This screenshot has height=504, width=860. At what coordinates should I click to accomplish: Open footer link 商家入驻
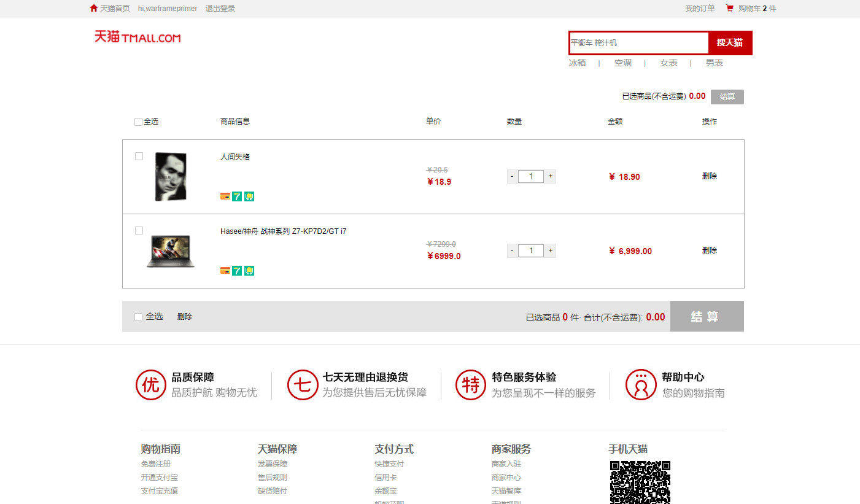click(x=506, y=464)
